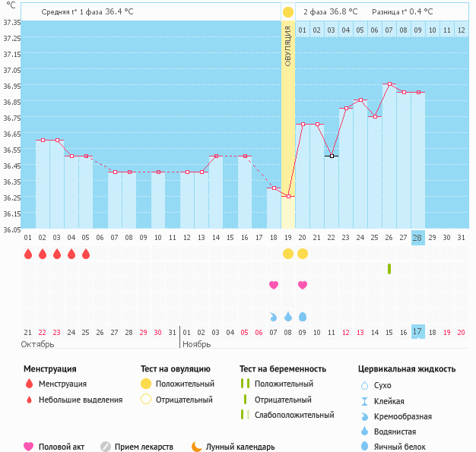The height and width of the screenshot is (452, 476).
Task: Click the menstruation drop on cycle day 05
Action: click(x=86, y=254)
